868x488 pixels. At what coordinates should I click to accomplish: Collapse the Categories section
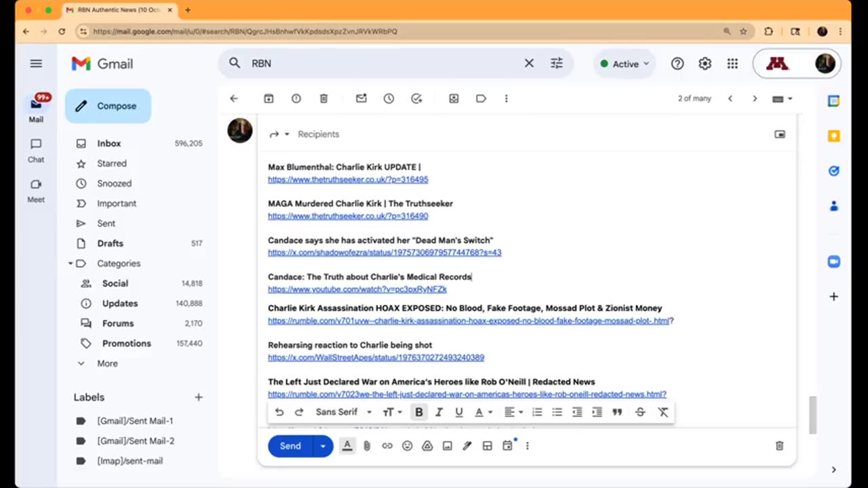71,264
